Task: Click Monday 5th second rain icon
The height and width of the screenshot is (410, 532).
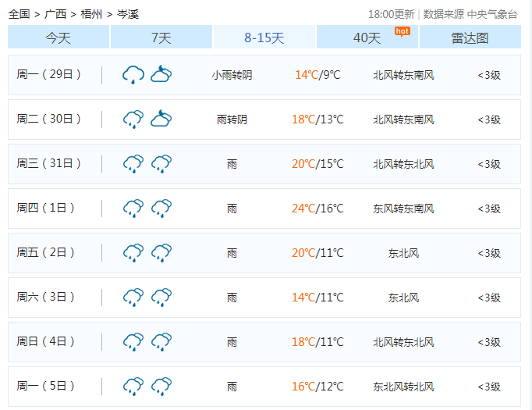Action: pyautogui.click(x=161, y=387)
